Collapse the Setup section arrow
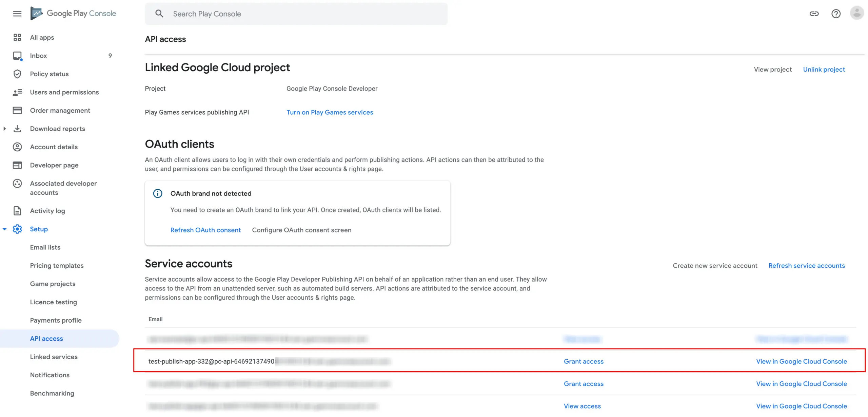Viewport: 868px width, 417px height. [x=4, y=229]
